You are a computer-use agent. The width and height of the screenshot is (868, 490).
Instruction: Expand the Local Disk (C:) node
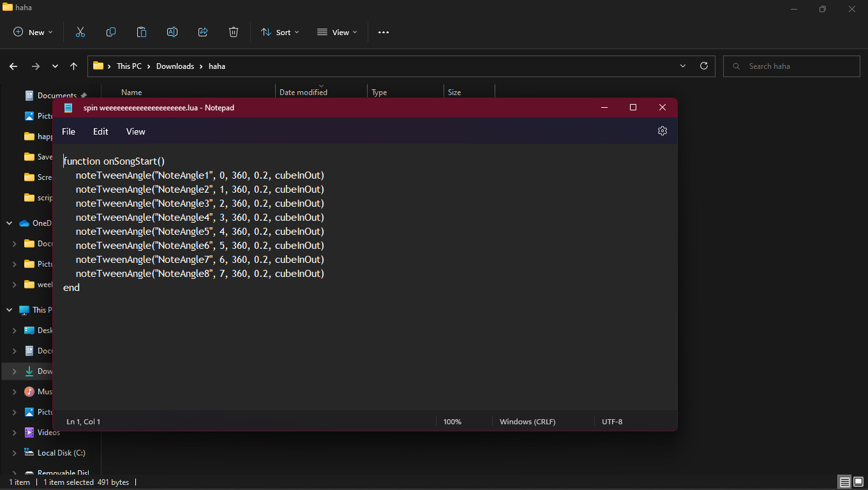tap(14, 453)
